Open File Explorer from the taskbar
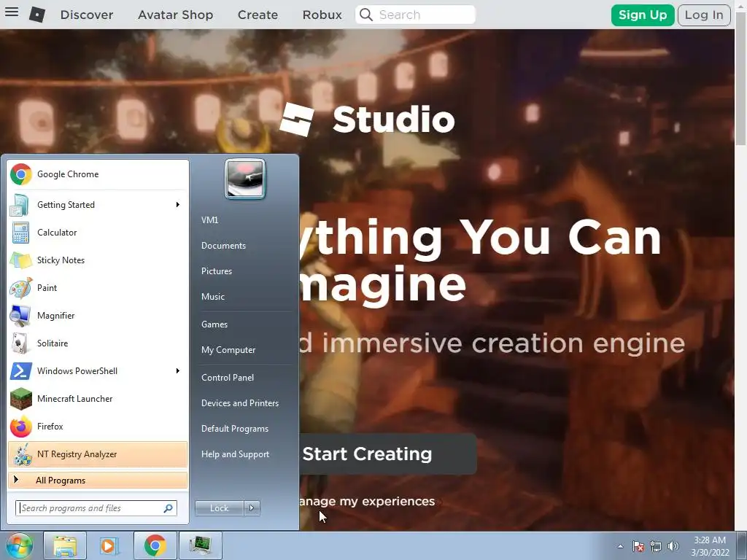This screenshot has width=747, height=560. (x=65, y=545)
